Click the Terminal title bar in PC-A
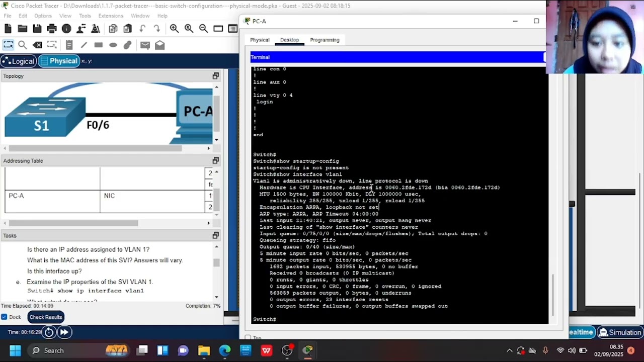644x362 pixels. tap(397, 57)
